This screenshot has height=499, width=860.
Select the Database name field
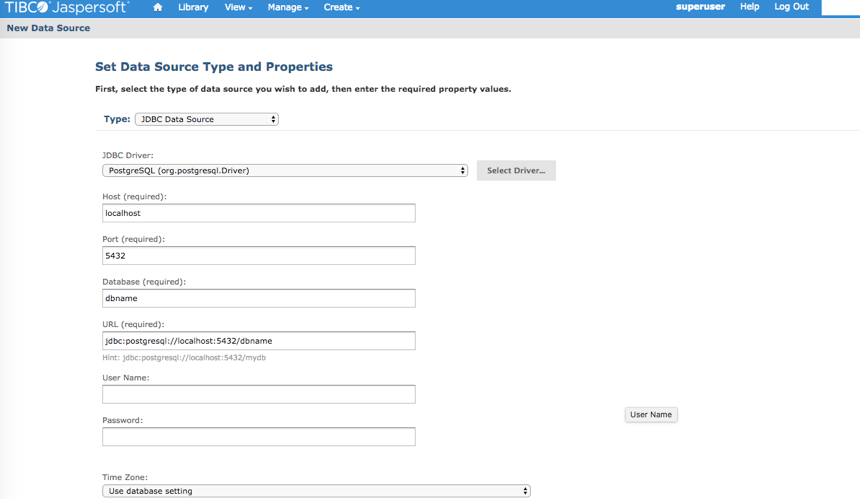coord(258,298)
